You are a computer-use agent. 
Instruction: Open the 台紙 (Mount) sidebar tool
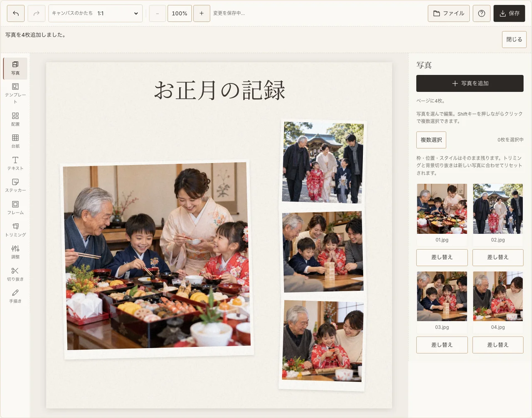[15, 141]
